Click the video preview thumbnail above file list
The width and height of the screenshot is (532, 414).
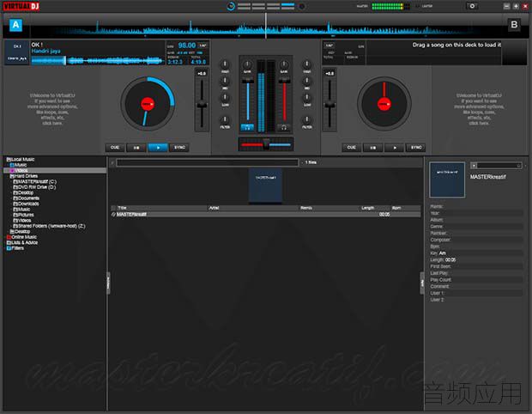click(265, 185)
